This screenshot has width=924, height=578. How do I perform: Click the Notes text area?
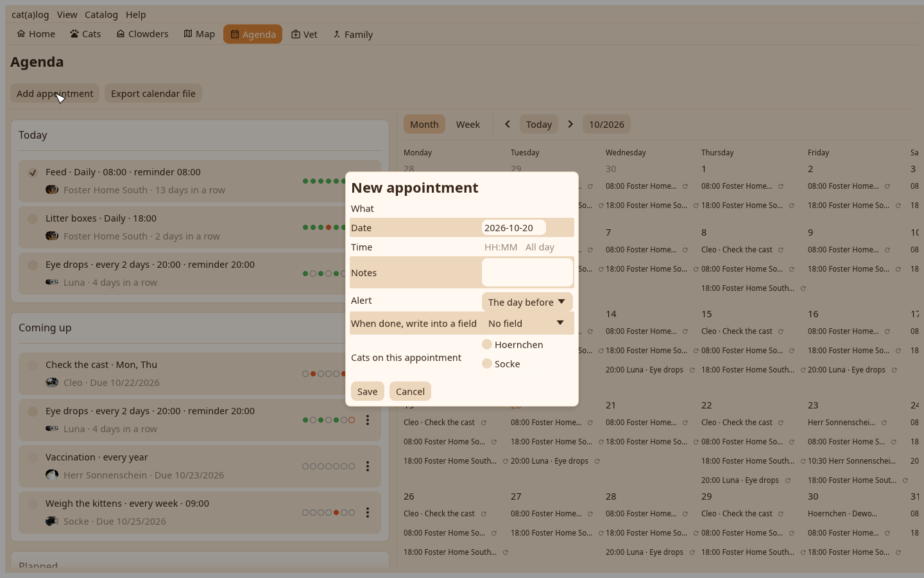(x=527, y=272)
